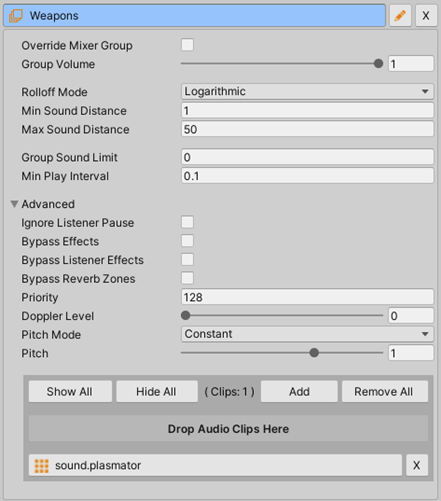Check Bypass Listener Effects option
Image resolution: width=441 pixels, height=501 pixels.
tap(187, 260)
